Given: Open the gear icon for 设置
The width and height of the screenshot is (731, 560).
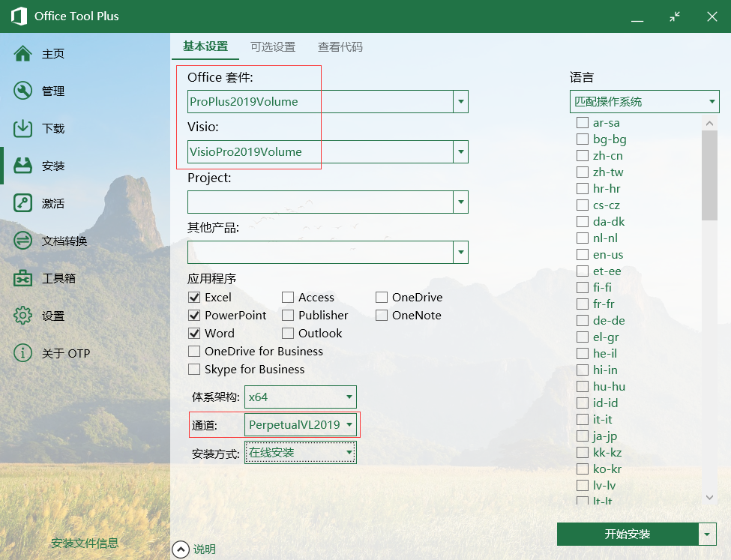Looking at the screenshot, I should [x=22, y=316].
